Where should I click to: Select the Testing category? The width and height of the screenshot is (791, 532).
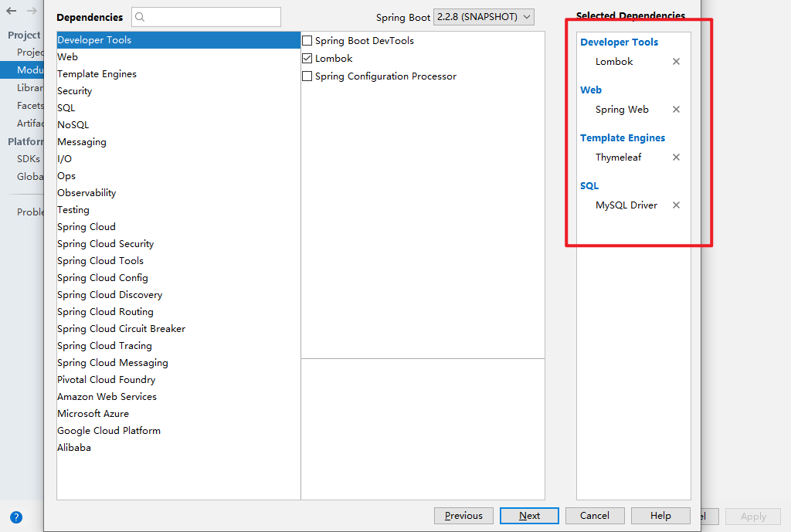(x=178, y=210)
